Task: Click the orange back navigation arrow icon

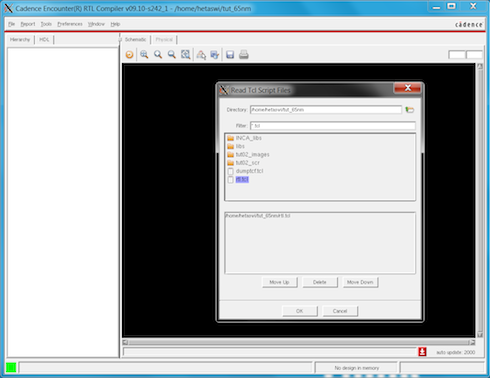Action: pyautogui.click(x=129, y=55)
